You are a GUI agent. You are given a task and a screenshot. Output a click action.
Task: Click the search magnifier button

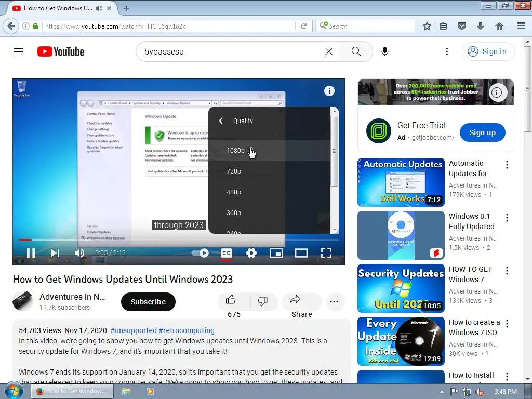(x=356, y=51)
